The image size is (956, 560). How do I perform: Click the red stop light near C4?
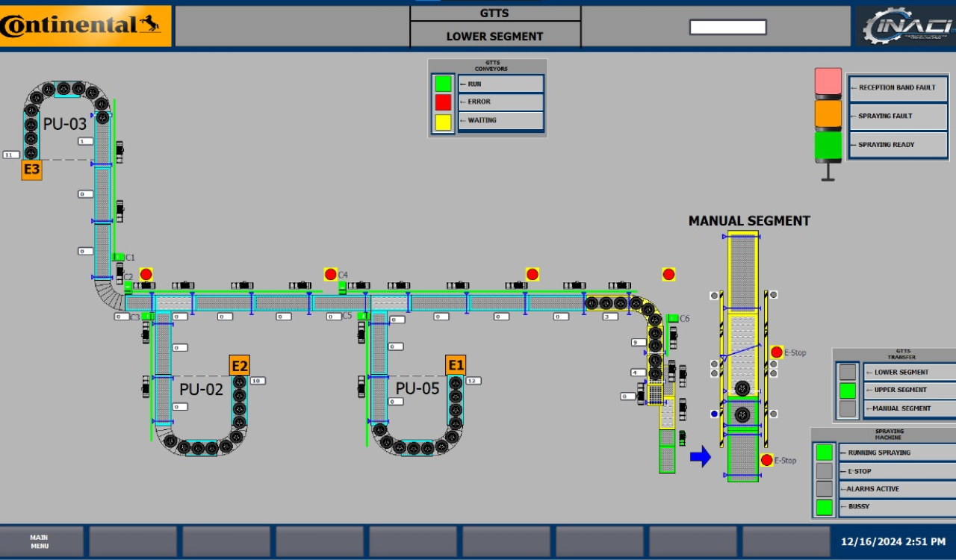tap(330, 274)
